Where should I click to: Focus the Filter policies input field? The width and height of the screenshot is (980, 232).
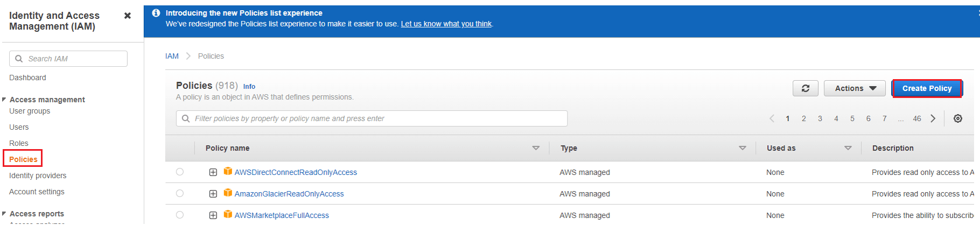coord(372,118)
